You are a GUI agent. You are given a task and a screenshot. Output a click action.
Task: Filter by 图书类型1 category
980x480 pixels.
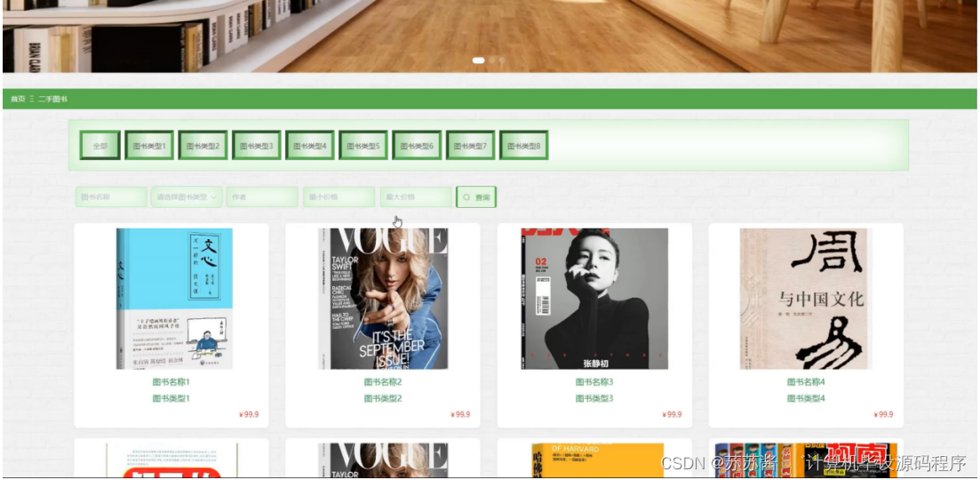point(149,145)
